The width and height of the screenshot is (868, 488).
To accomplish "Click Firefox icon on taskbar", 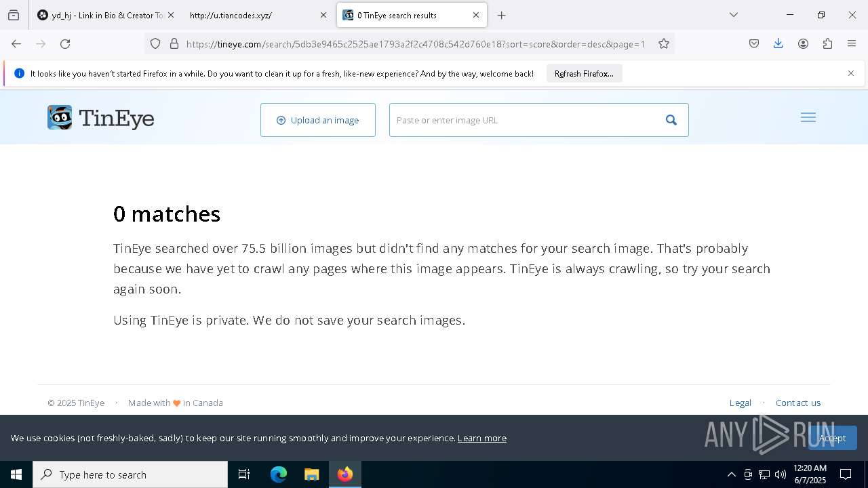I will (345, 474).
